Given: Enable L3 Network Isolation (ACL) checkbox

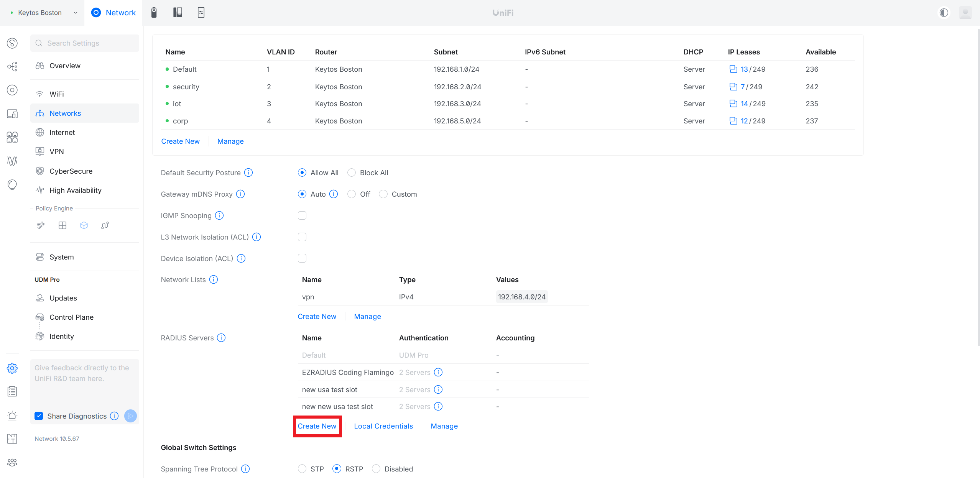Looking at the screenshot, I should (x=302, y=237).
